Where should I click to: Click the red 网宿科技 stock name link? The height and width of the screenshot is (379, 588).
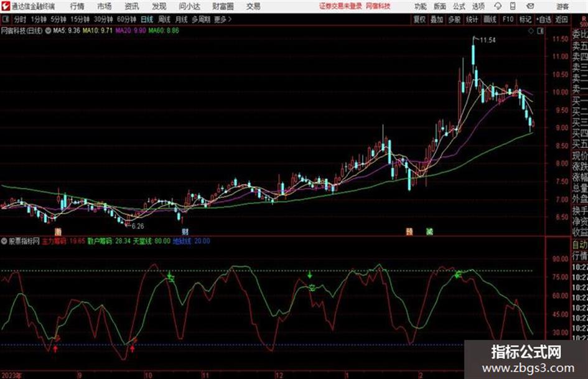coord(378,6)
